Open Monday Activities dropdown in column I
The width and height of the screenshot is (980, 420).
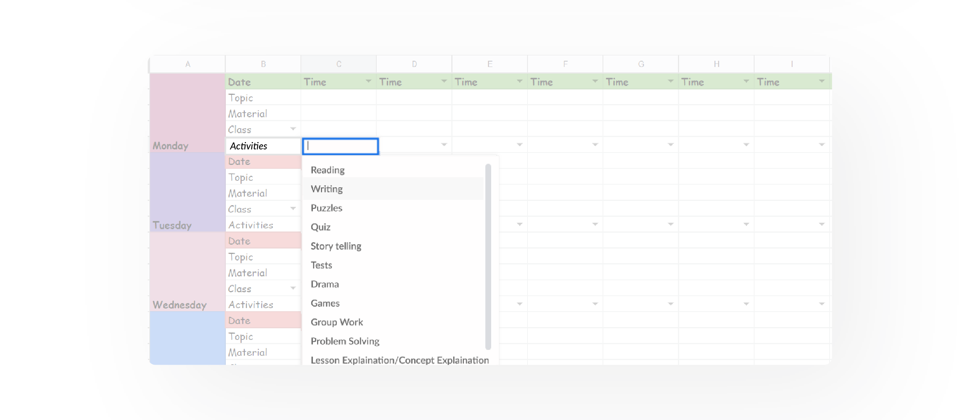tap(822, 145)
